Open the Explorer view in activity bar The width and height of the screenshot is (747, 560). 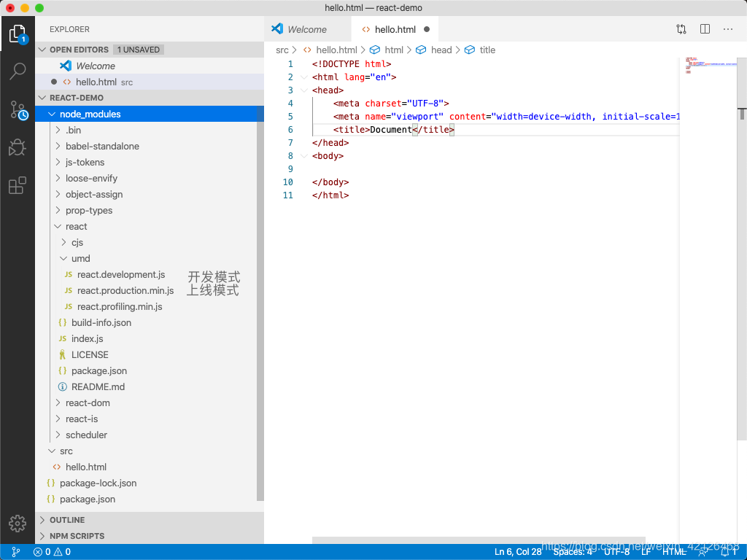pyautogui.click(x=18, y=34)
